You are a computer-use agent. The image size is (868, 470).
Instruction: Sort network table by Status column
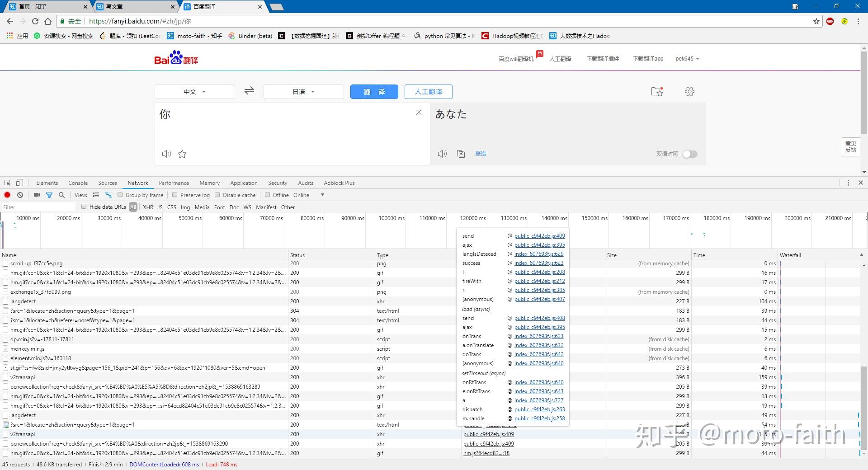(331, 255)
